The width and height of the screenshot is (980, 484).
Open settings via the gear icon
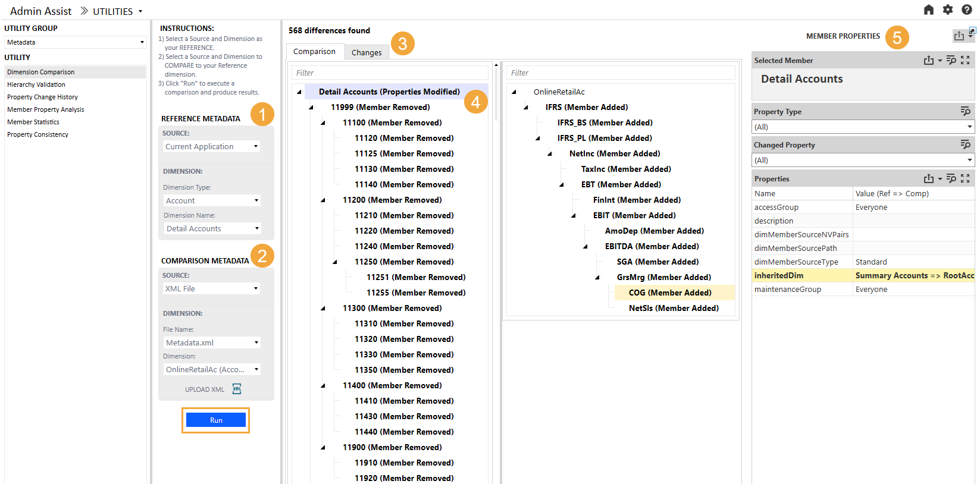click(x=948, y=10)
